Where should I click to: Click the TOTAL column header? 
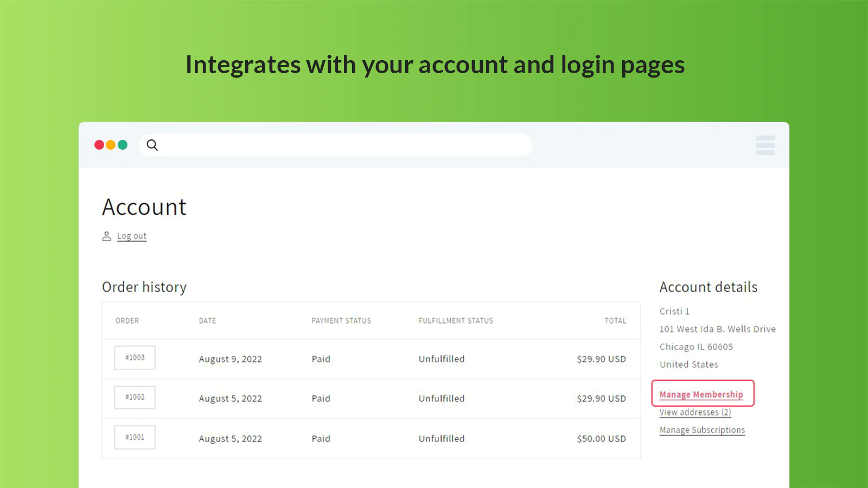click(x=615, y=321)
